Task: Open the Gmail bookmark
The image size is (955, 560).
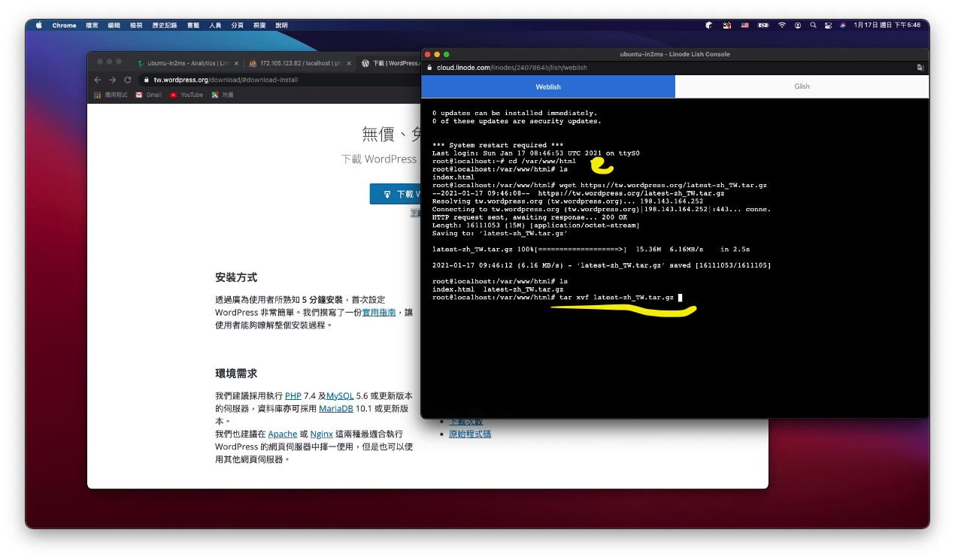Action: [x=149, y=95]
